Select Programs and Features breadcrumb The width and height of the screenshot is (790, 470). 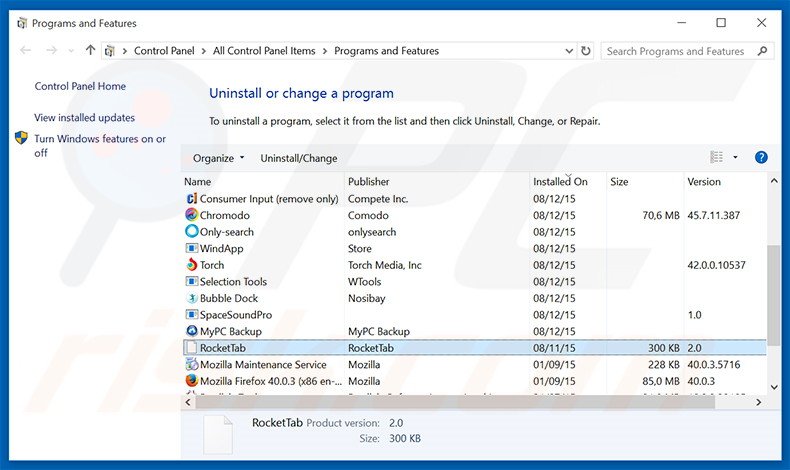pos(386,51)
